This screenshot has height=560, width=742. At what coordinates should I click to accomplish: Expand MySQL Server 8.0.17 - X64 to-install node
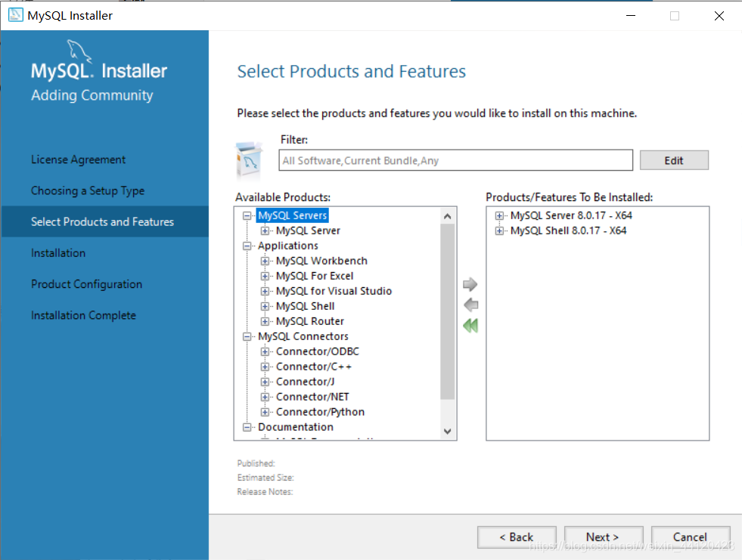499,215
